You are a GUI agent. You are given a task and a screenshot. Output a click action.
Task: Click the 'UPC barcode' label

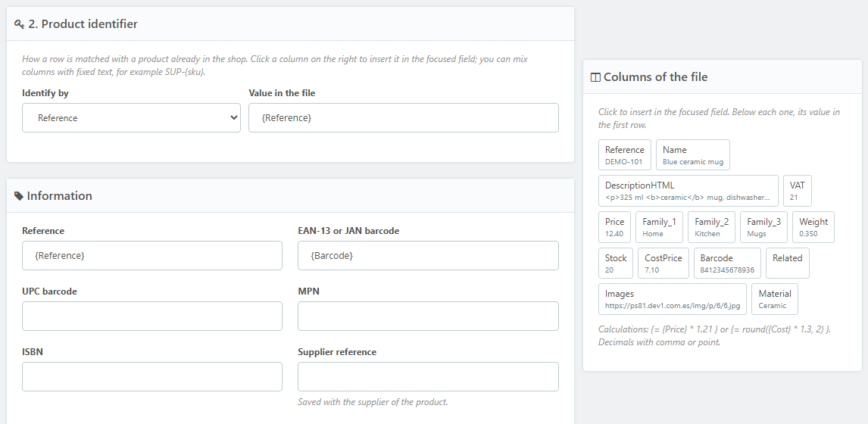click(49, 291)
